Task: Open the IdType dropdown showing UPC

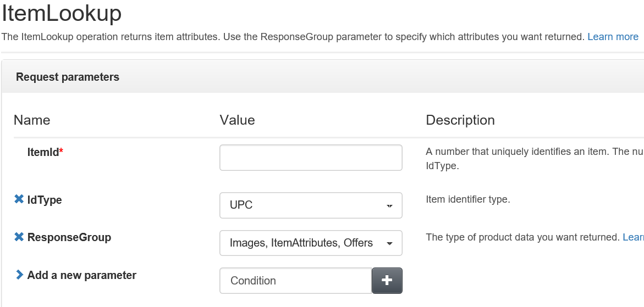Action: [311, 205]
